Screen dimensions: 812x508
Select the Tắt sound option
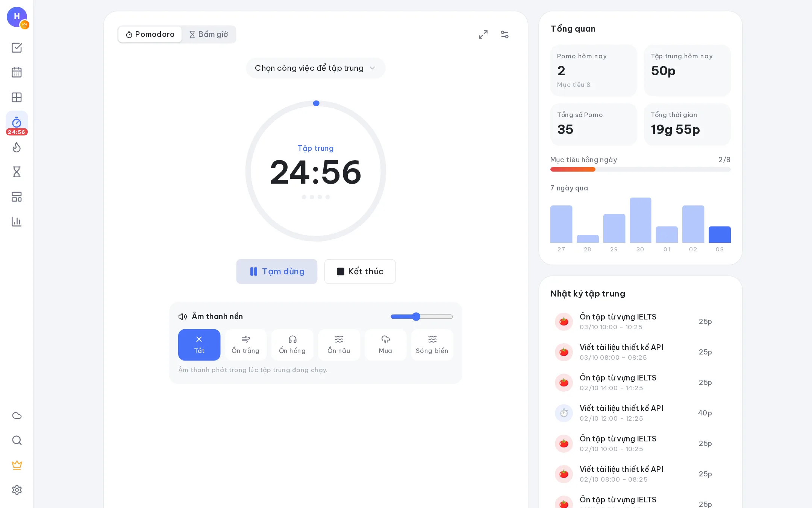[199, 345]
